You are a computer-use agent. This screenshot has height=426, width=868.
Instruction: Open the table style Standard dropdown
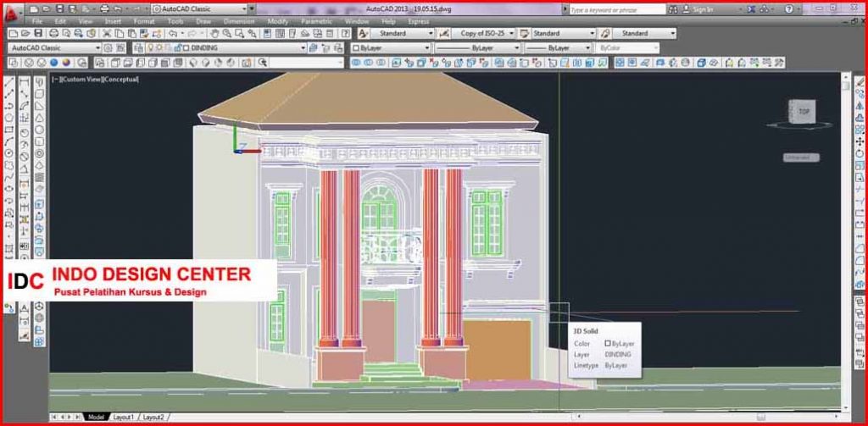(x=593, y=33)
